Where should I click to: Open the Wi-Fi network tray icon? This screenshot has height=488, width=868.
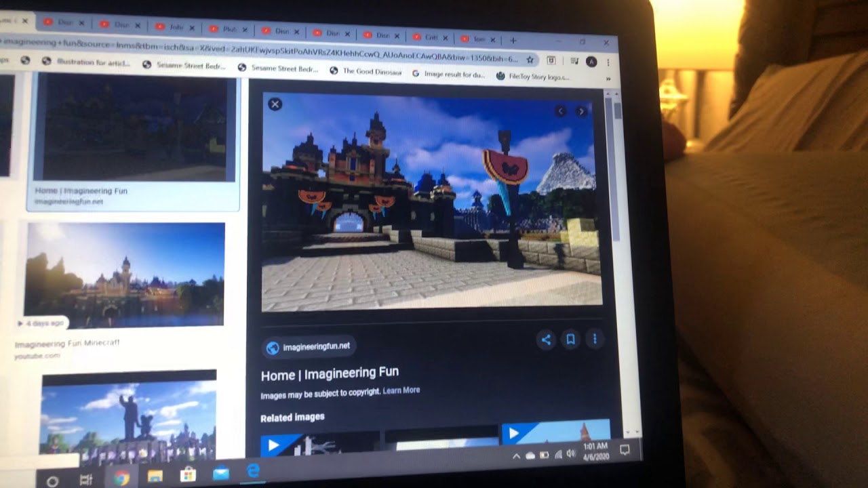tap(558, 455)
